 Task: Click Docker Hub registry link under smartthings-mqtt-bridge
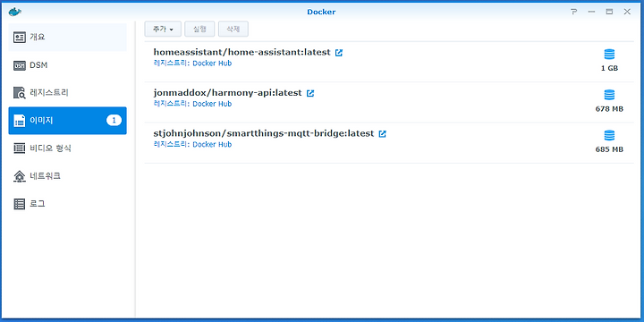212,145
